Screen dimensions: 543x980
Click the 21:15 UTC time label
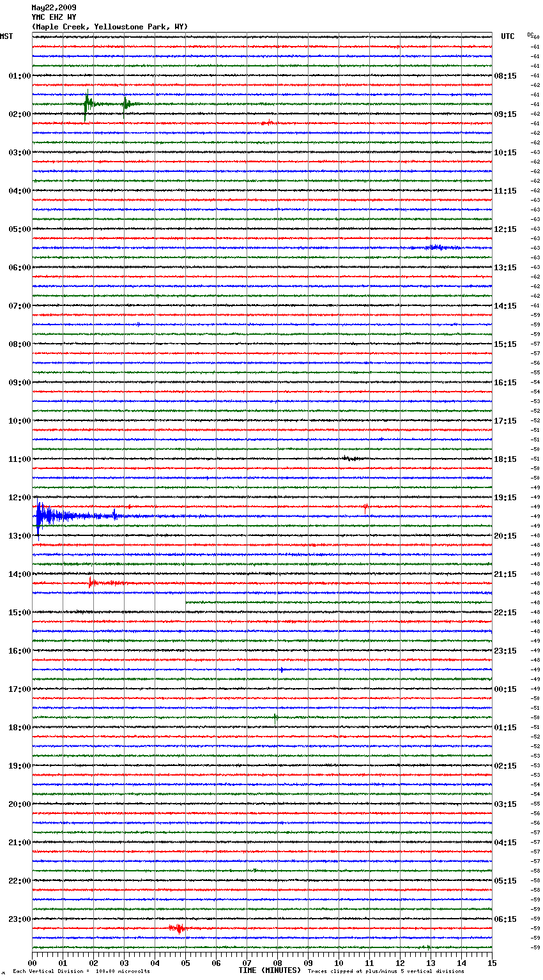(505, 574)
